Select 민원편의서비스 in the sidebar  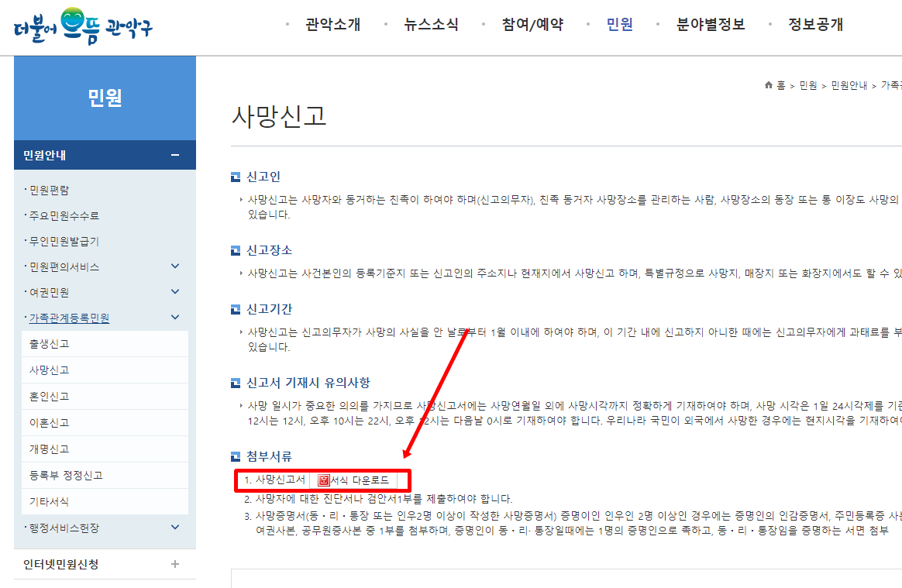tap(64, 267)
